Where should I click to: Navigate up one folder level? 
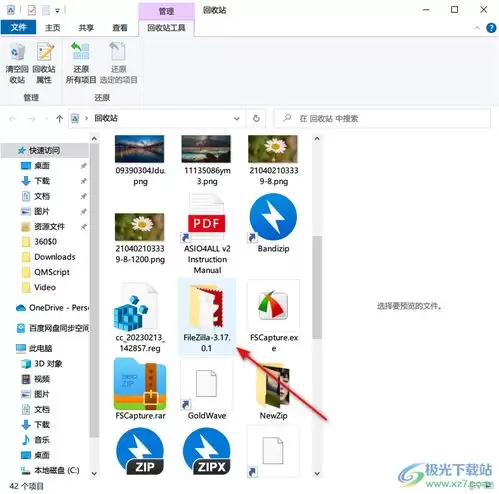59,118
